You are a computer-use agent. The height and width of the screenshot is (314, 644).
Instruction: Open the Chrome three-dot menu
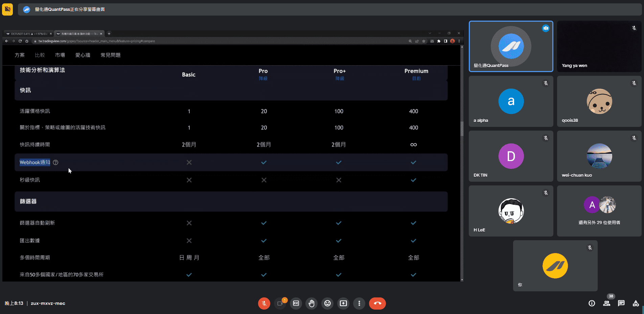click(459, 41)
